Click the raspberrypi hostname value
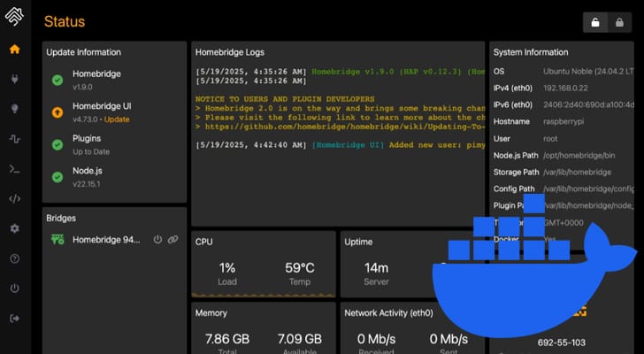The width and height of the screenshot is (644, 354). pos(563,121)
